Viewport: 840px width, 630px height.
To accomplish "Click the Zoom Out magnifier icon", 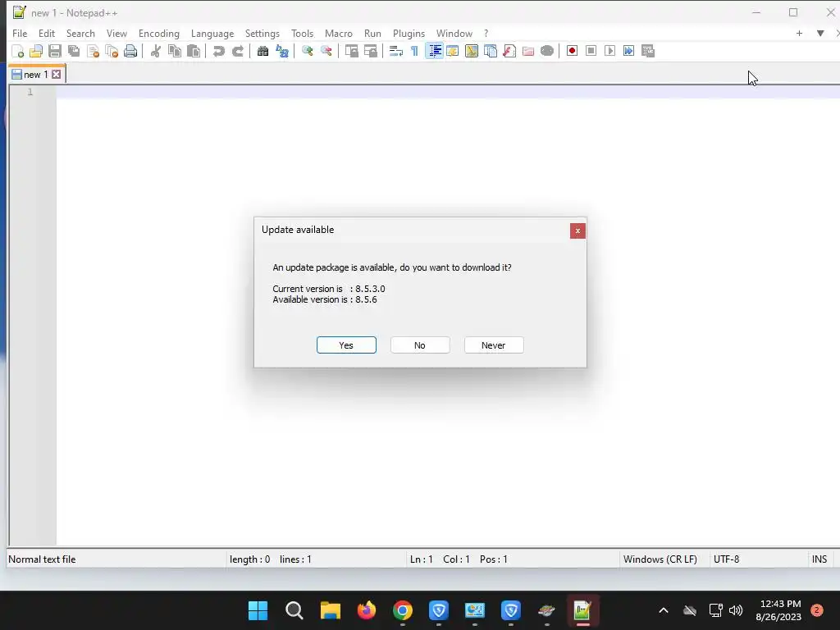I will (326, 51).
